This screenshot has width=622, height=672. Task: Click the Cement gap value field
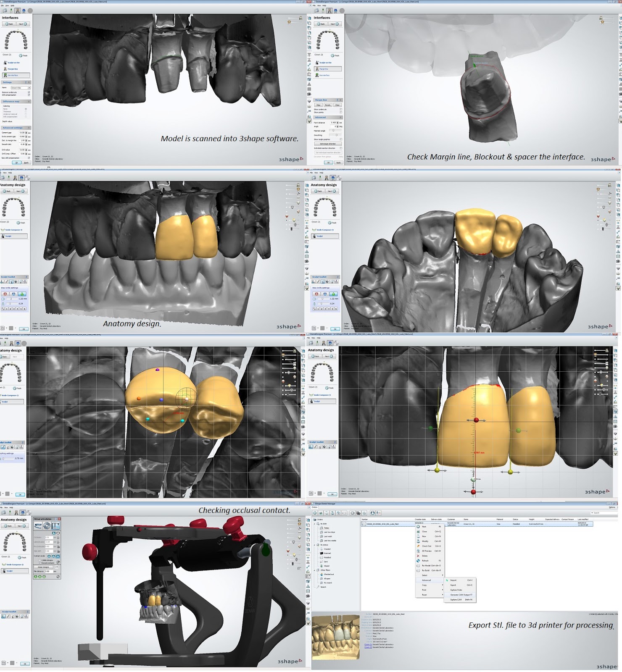click(x=23, y=133)
